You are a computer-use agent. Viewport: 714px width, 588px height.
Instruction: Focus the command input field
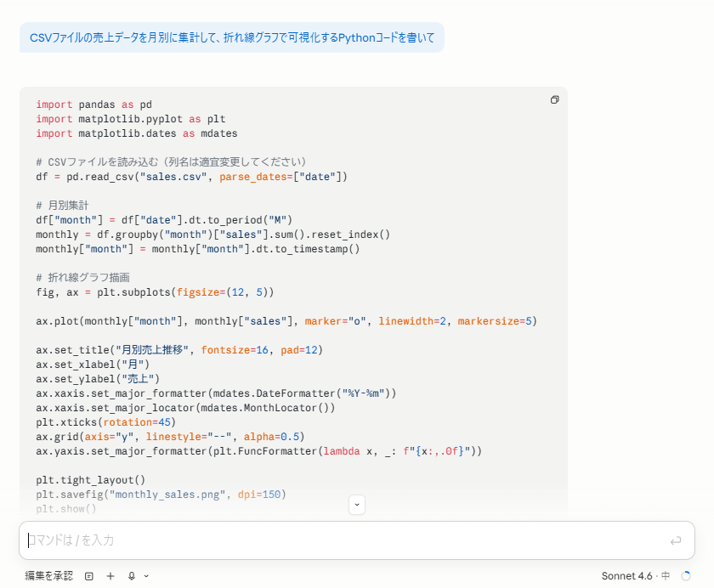[x=340, y=540]
